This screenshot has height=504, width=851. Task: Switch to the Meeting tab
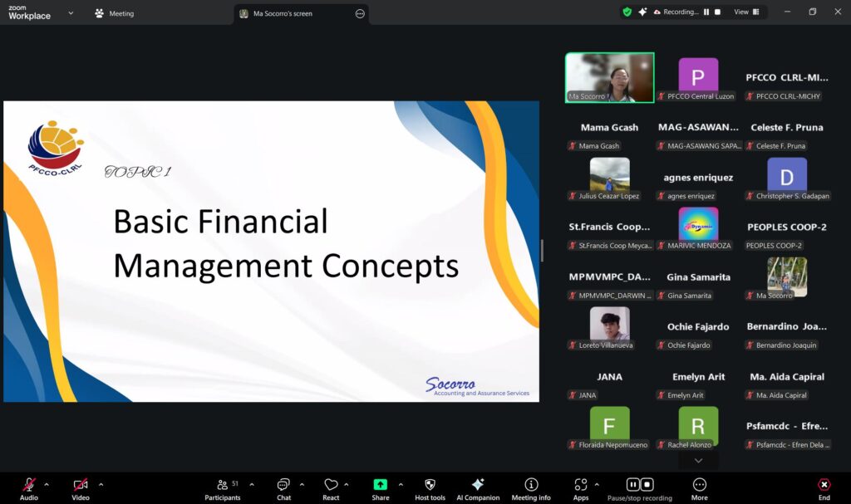click(x=115, y=13)
